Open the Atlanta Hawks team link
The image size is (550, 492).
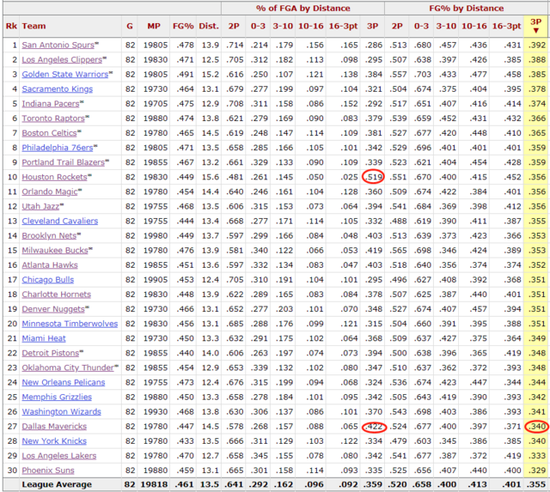[x=49, y=265]
